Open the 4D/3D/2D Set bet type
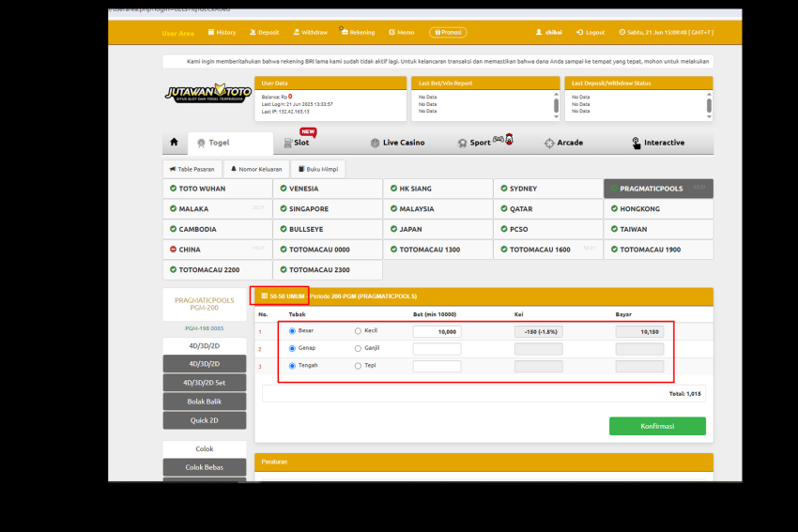This screenshot has height=532, width=798. tap(205, 383)
